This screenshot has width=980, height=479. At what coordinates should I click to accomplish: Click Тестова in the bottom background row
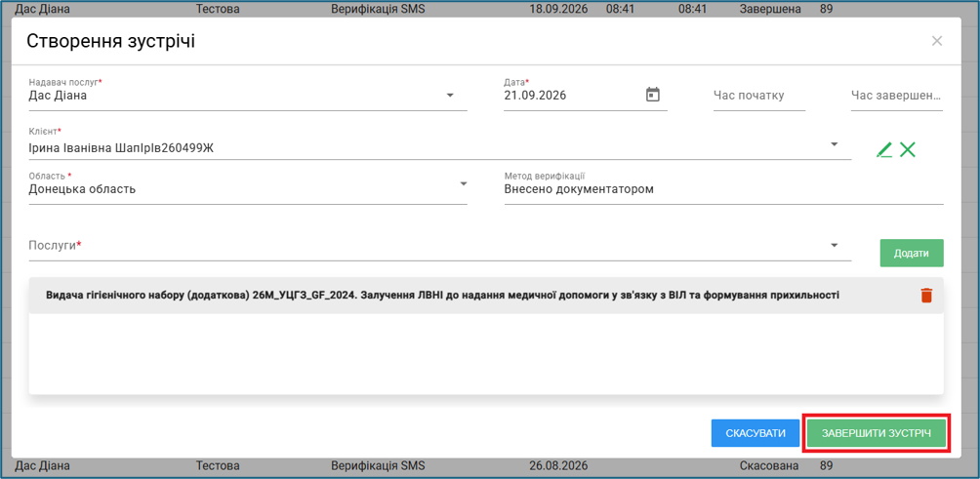[218, 466]
